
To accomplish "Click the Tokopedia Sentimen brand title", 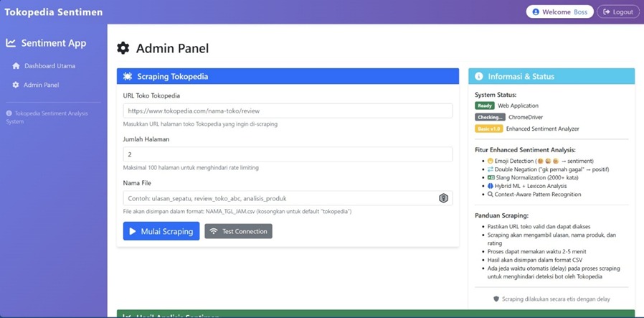I will coord(54,12).
